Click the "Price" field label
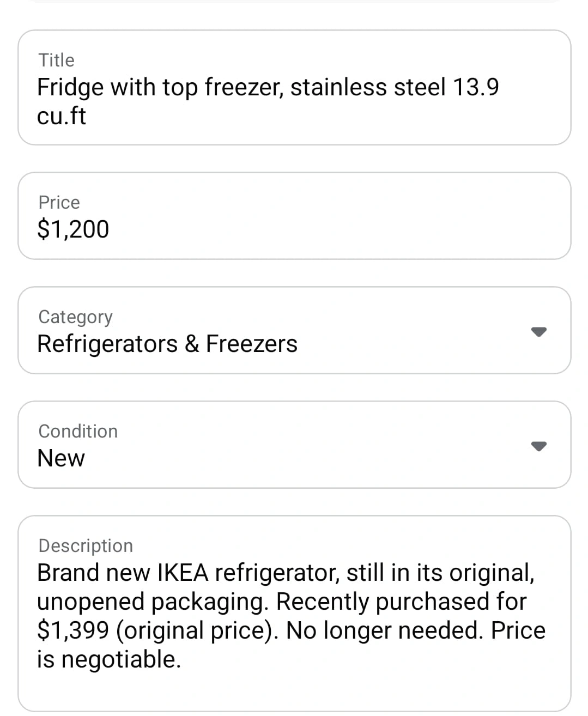The image size is (588, 716). (x=59, y=202)
